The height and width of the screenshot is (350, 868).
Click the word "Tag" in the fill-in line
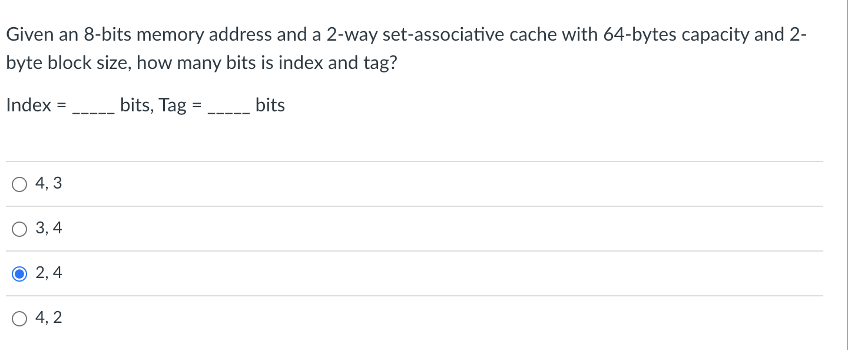click(x=173, y=106)
